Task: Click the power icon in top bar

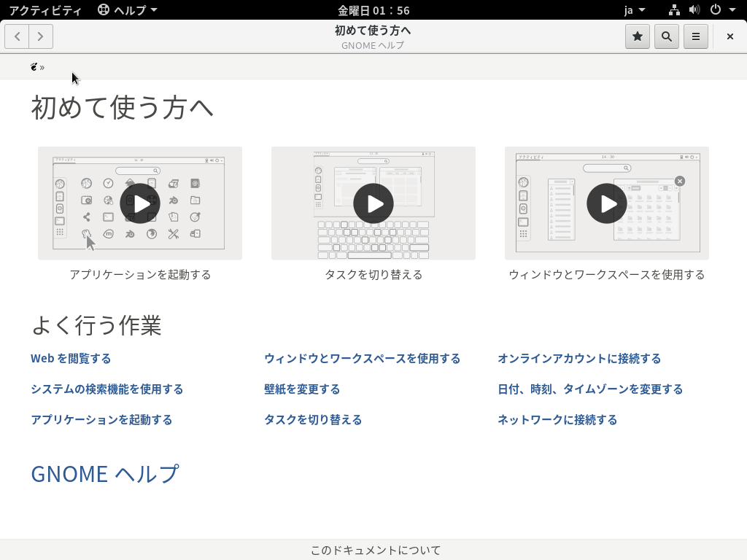Action: (x=716, y=10)
